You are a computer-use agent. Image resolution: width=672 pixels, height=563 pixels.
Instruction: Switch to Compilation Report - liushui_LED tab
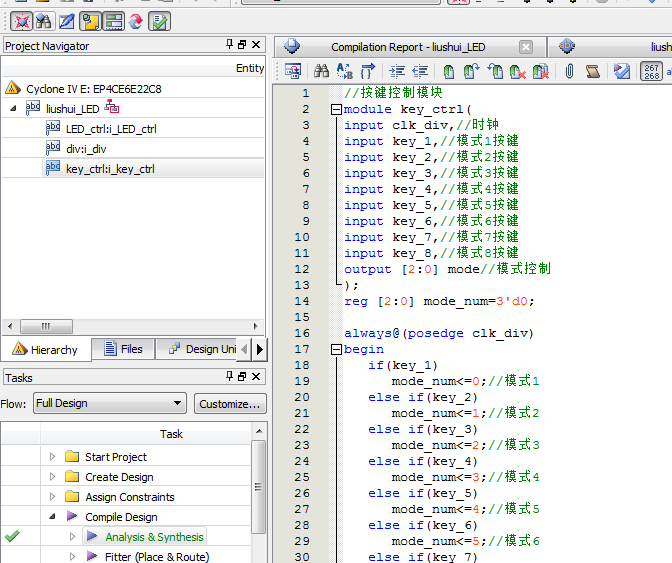[408, 47]
